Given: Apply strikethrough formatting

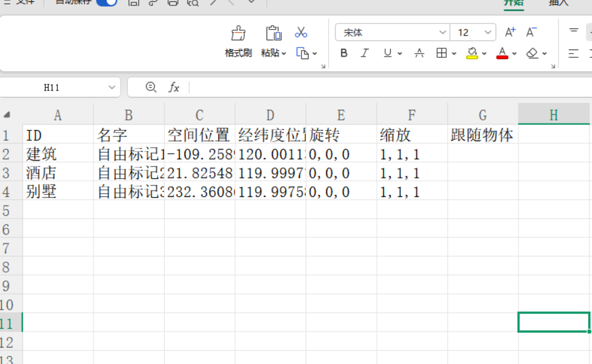Looking at the screenshot, I should pyautogui.click(x=420, y=54).
